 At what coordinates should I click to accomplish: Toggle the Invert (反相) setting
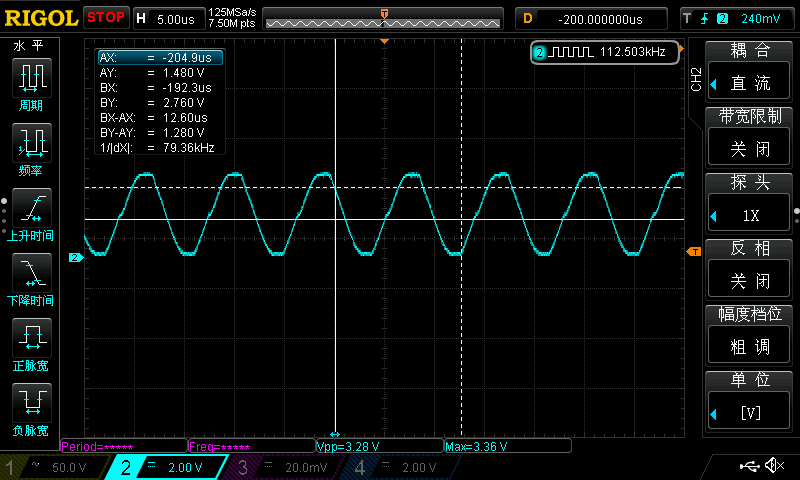click(749, 268)
